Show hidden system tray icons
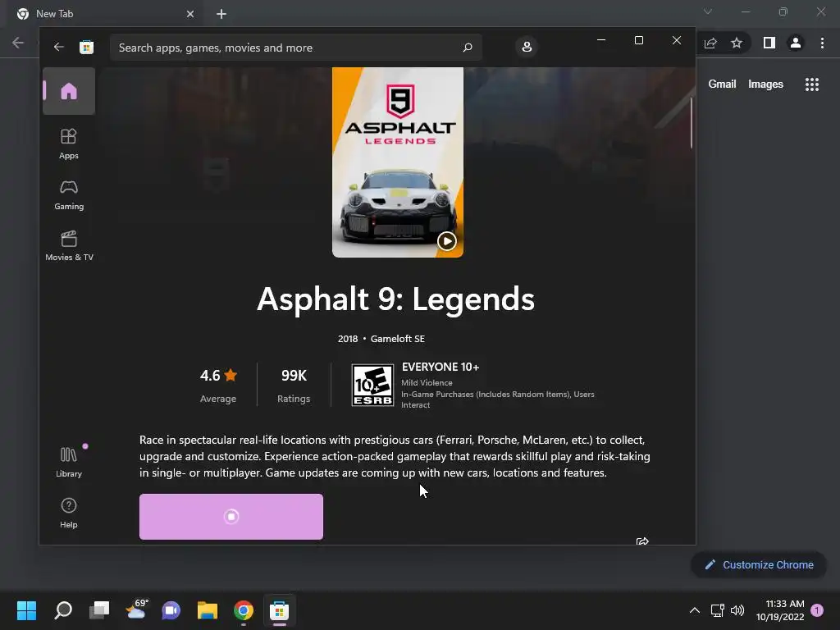 [694, 610]
